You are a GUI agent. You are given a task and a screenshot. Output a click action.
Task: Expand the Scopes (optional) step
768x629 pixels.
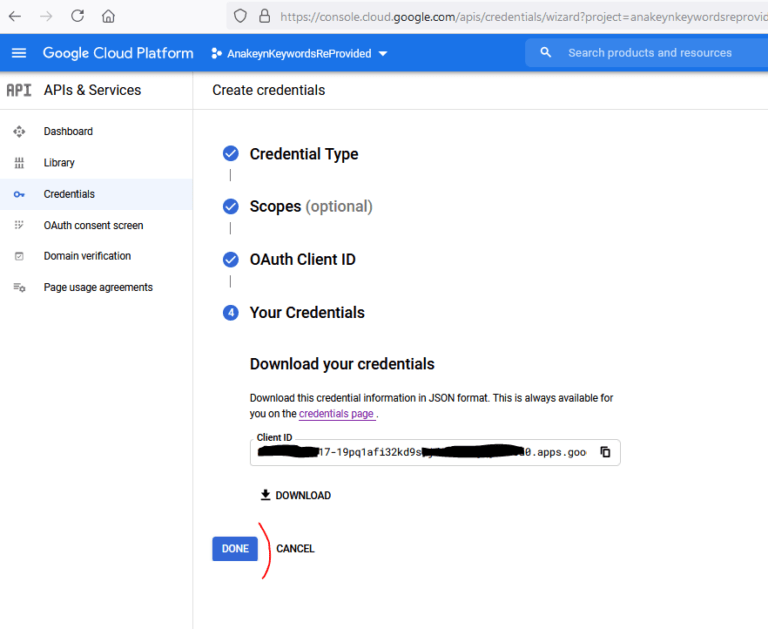pyautogui.click(x=310, y=207)
